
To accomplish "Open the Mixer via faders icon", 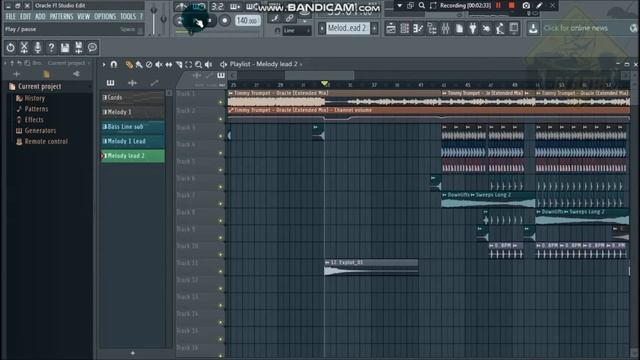I will tap(445, 28).
